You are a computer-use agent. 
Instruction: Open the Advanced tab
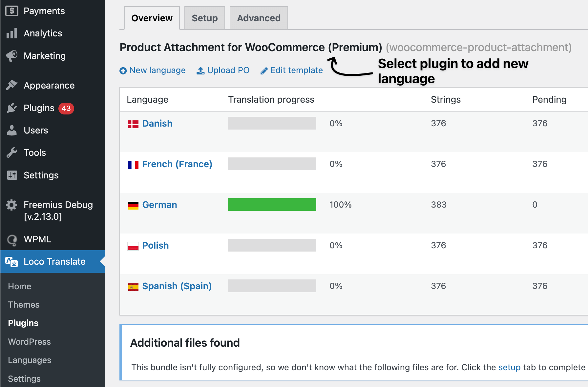(259, 18)
